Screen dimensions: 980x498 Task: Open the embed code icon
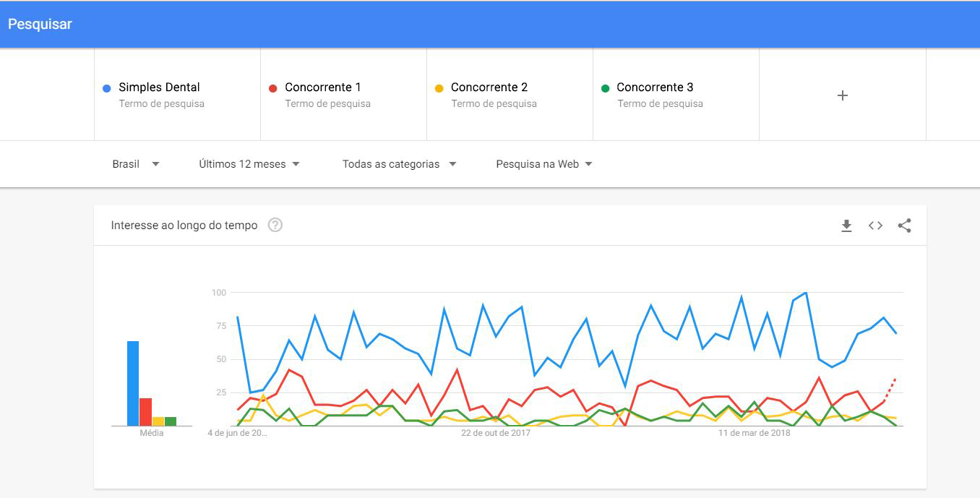(x=875, y=226)
